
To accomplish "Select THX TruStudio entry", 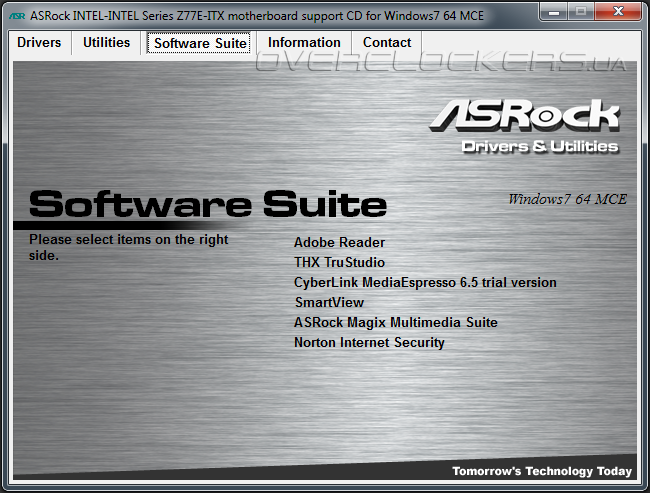I will pos(339,262).
